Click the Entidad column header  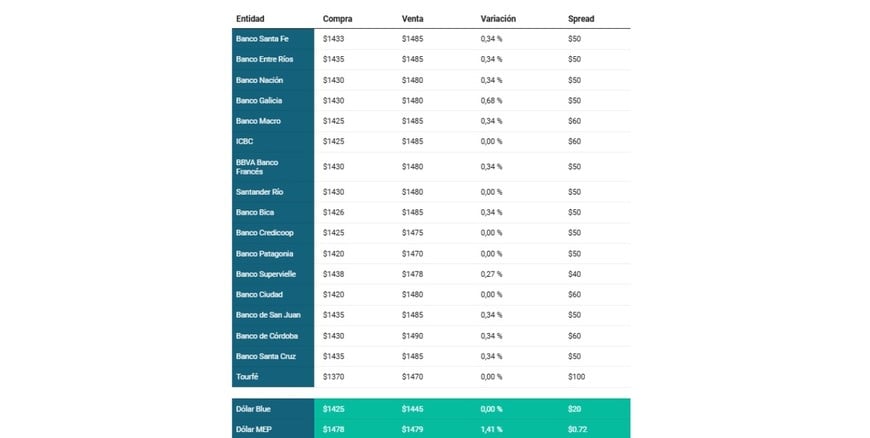250,19
